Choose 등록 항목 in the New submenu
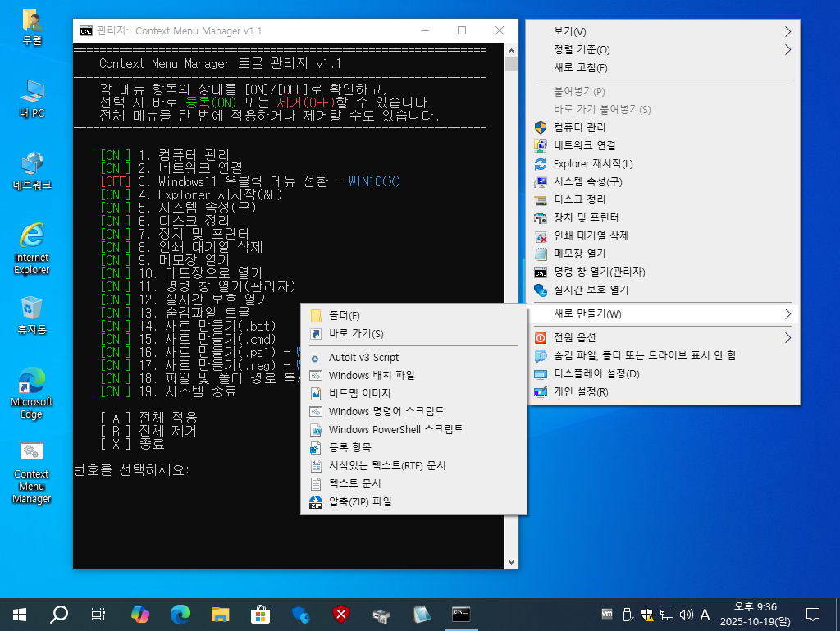The height and width of the screenshot is (631, 840). pyautogui.click(x=413, y=447)
